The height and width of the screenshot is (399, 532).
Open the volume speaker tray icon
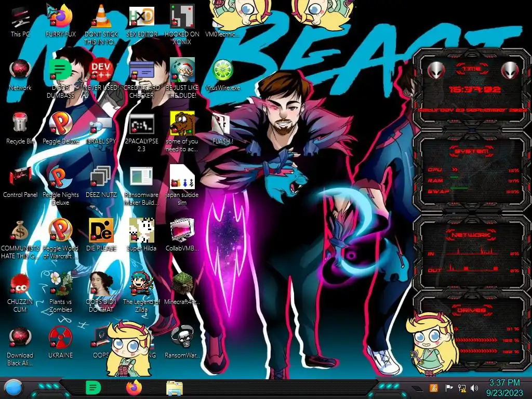pos(474,388)
